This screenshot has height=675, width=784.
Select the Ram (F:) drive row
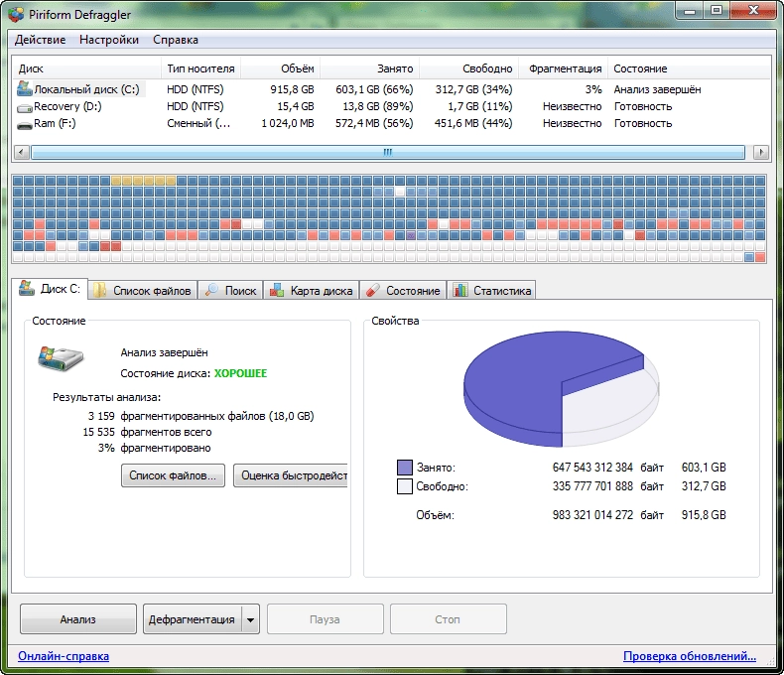click(x=391, y=123)
